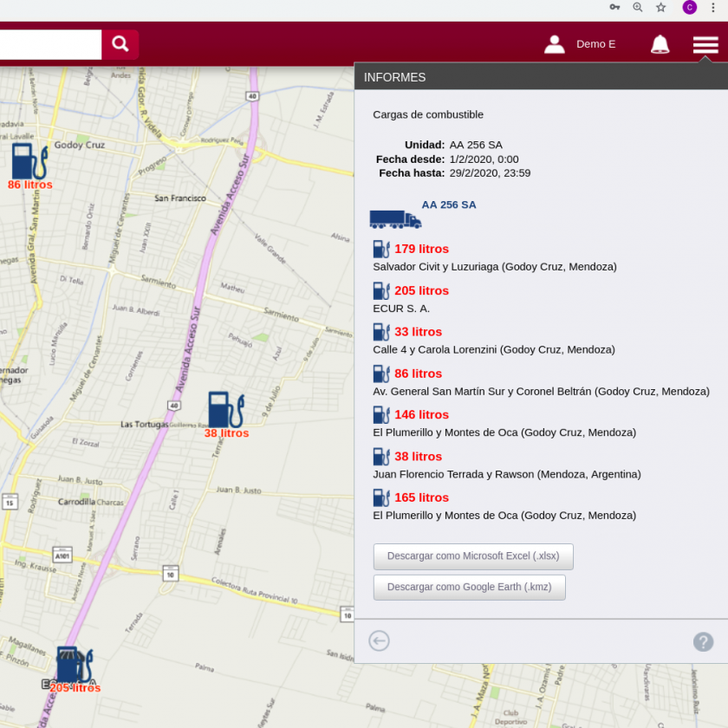The height and width of the screenshot is (728, 728).
Task: Click the 205 litros fuel marker on map
Action: 74,666
